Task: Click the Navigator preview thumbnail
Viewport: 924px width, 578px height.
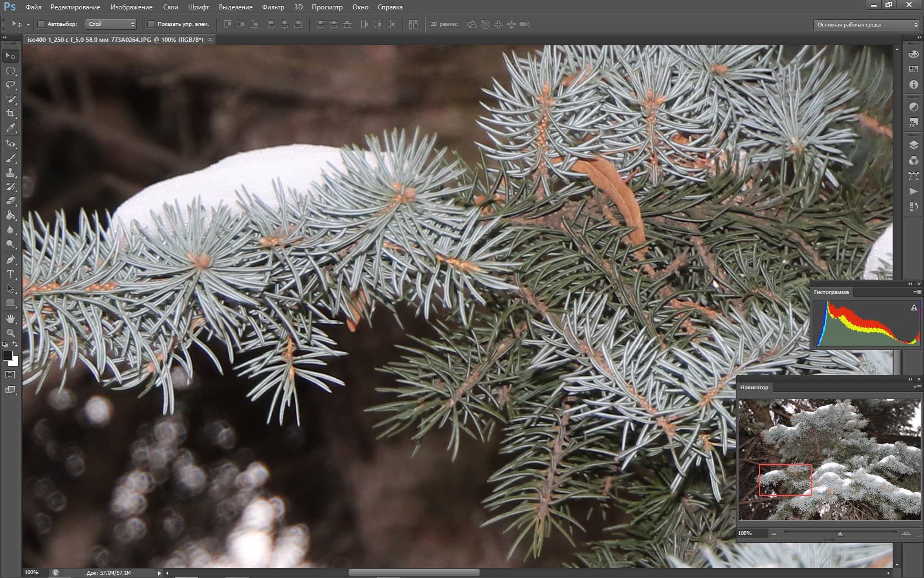Action: pyautogui.click(x=829, y=460)
